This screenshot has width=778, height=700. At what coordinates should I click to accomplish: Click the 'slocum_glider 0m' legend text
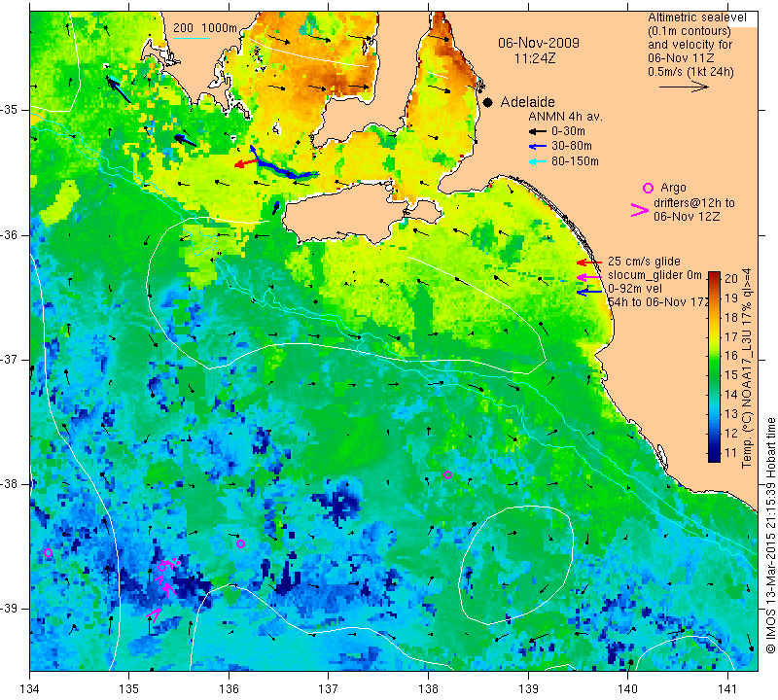pos(654,275)
